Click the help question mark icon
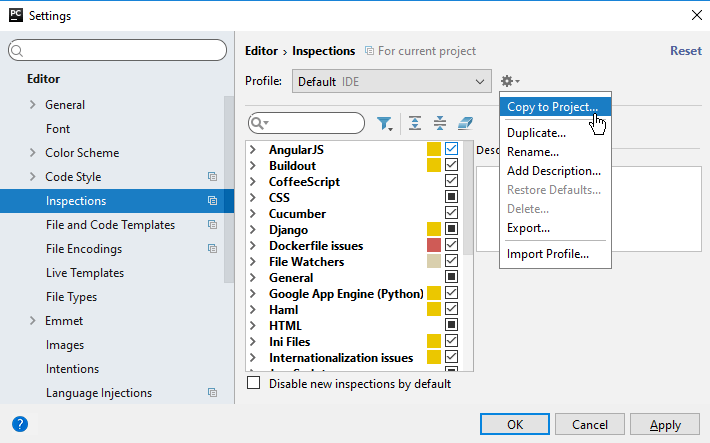The width and height of the screenshot is (710, 443). click(20, 424)
